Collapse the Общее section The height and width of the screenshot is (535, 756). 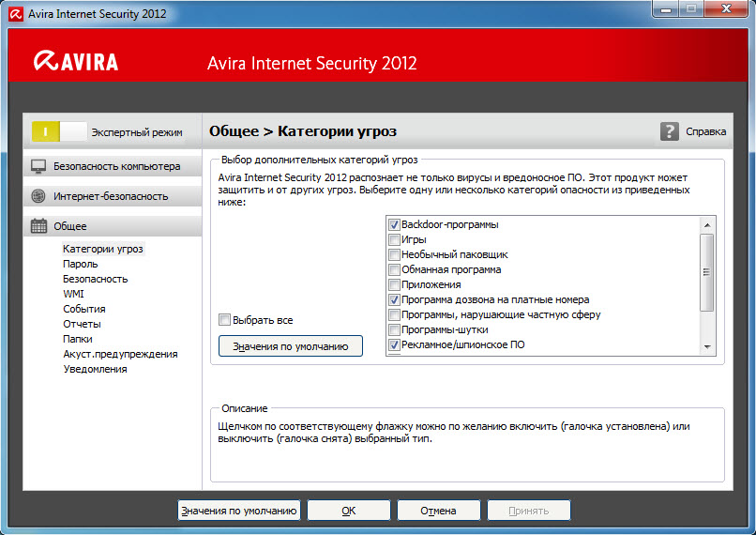[x=113, y=226]
